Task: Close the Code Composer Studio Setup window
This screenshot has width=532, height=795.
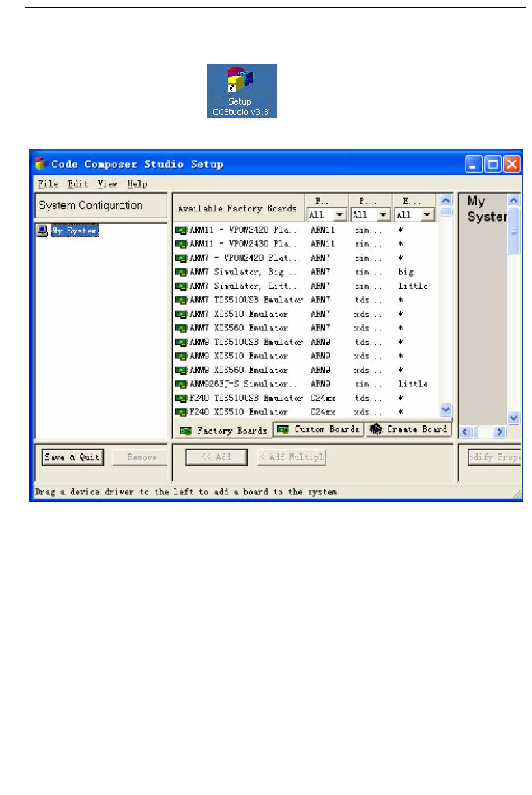Action: coord(511,165)
